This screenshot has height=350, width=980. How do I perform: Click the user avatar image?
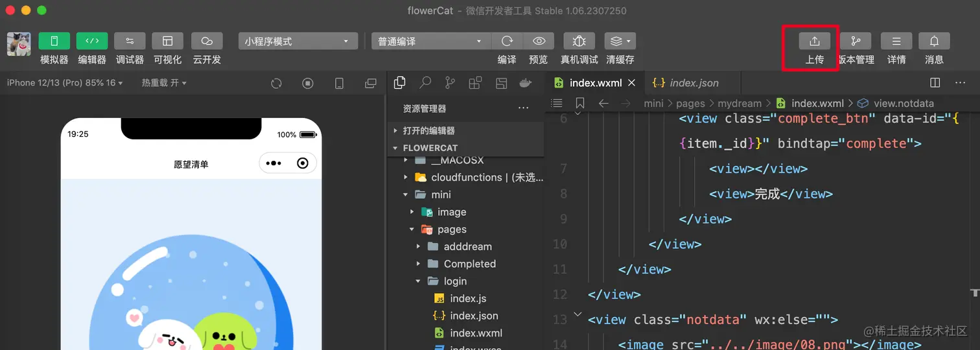click(x=19, y=44)
